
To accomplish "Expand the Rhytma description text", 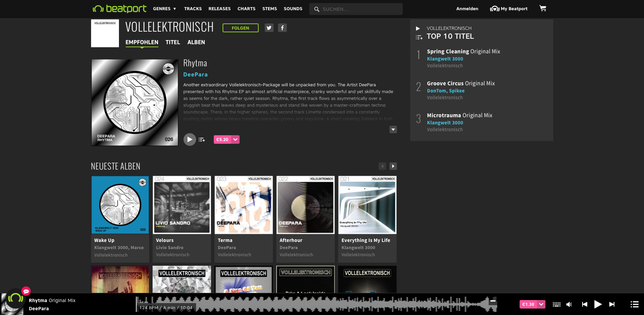I will 393,129.
